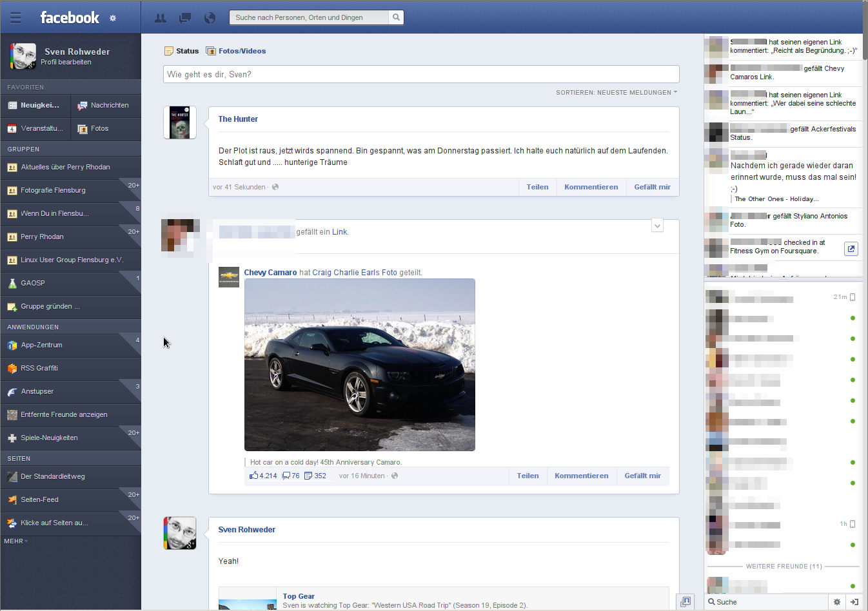
Task: Open Sortieren: Neueste Meldungen dropdown
Action: pyautogui.click(x=616, y=93)
